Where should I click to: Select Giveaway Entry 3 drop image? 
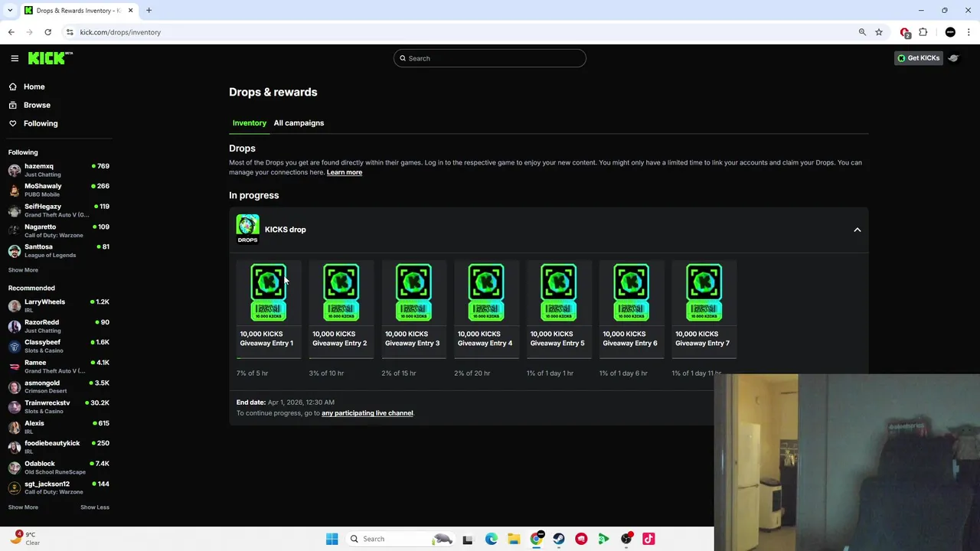tap(413, 292)
